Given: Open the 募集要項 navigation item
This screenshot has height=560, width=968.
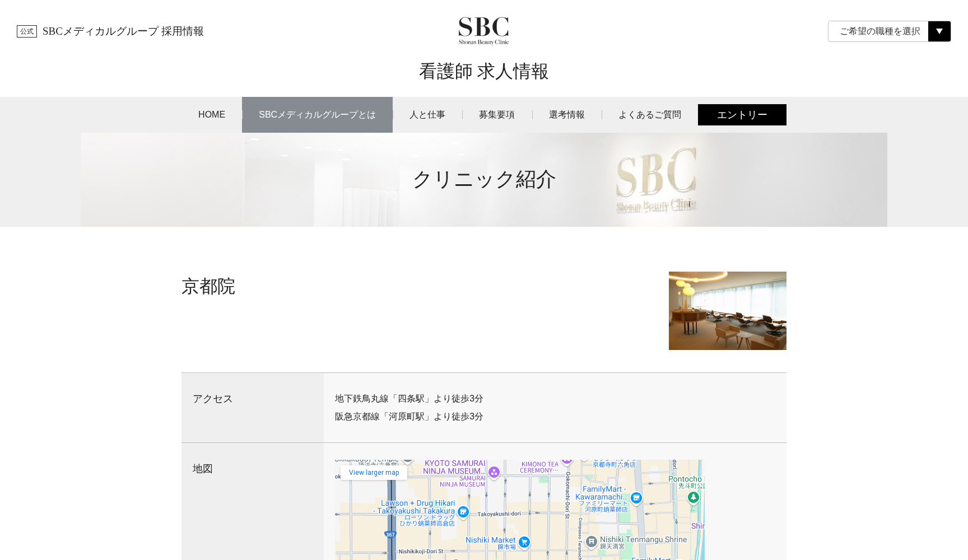Looking at the screenshot, I should (x=496, y=115).
